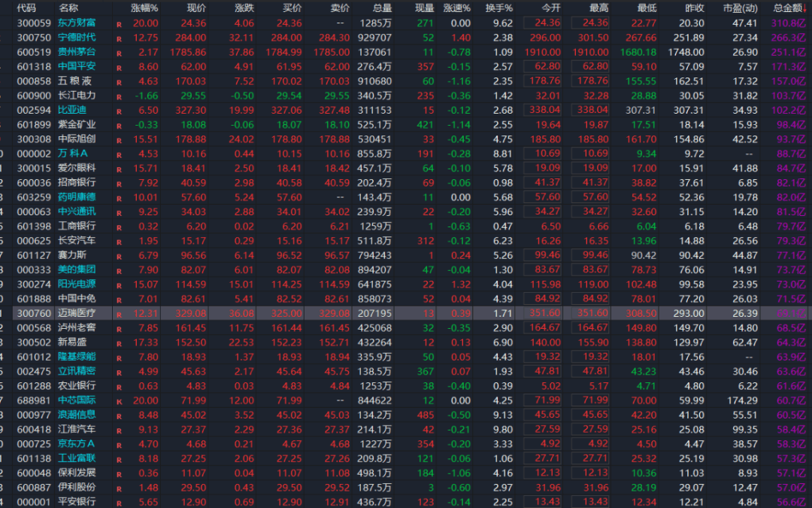This screenshot has width=812, height=508.
Task: Select the row named 五粮液
Action: (406, 81)
